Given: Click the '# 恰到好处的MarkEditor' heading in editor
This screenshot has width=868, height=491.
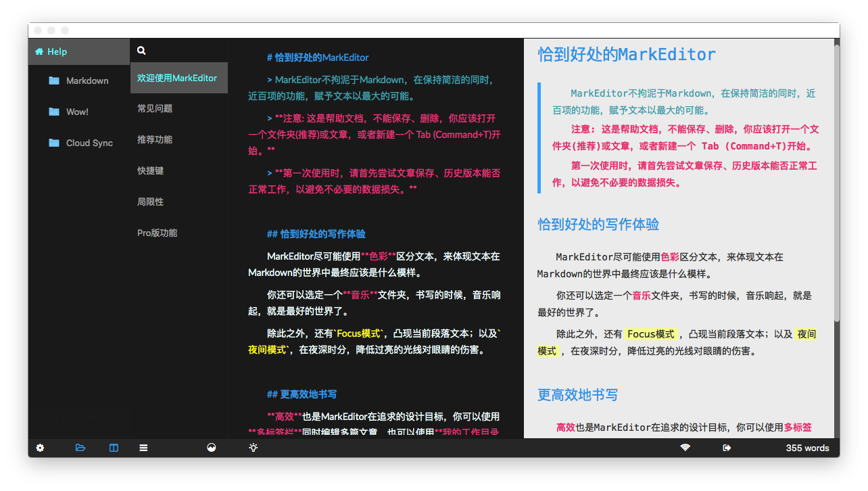Looking at the screenshot, I should click(318, 57).
